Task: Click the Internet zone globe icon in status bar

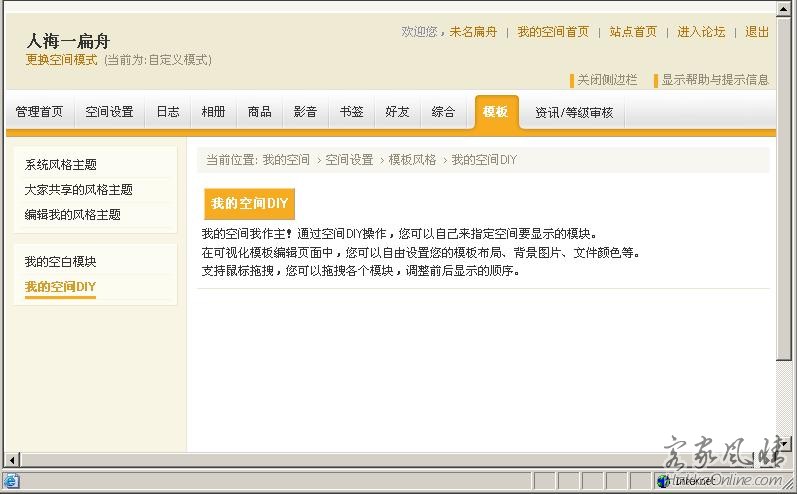Action: point(663,481)
